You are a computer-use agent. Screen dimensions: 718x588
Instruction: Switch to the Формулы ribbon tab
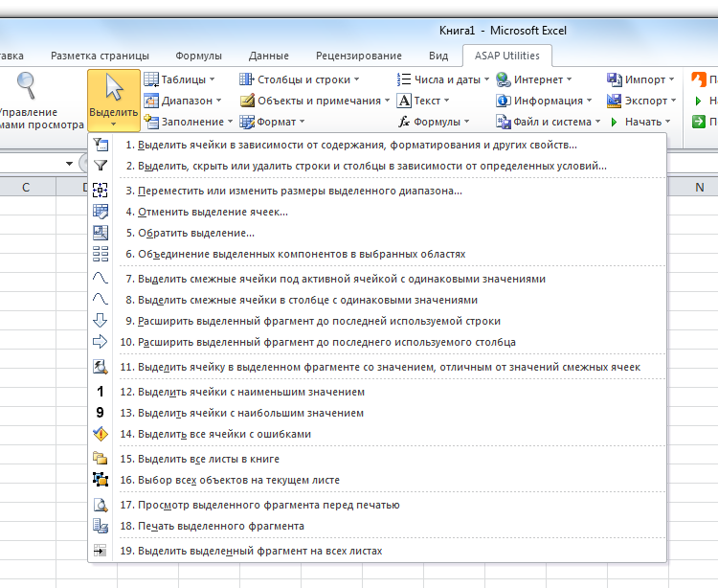coord(199,56)
